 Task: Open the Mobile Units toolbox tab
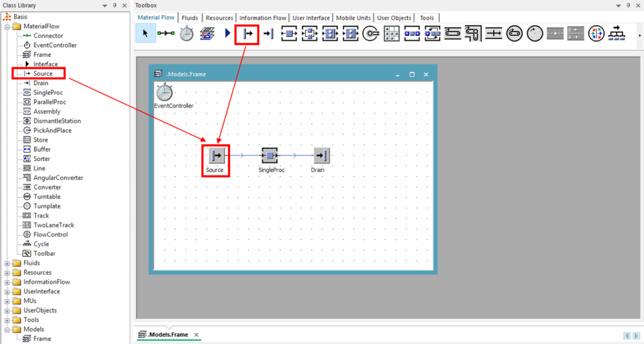tap(353, 18)
